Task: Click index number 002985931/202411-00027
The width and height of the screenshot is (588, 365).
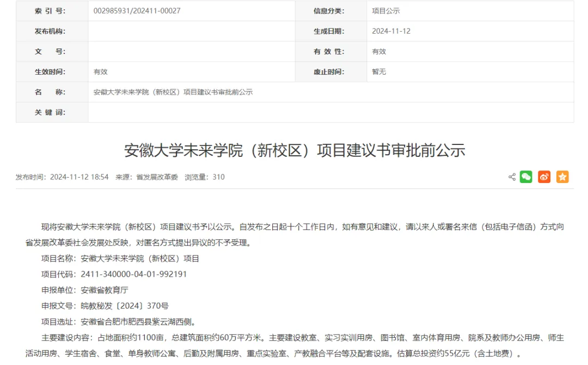Action: (x=137, y=11)
